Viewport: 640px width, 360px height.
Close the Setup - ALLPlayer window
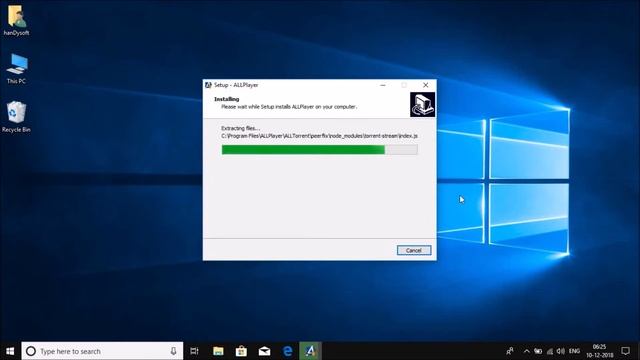pyautogui.click(x=426, y=85)
